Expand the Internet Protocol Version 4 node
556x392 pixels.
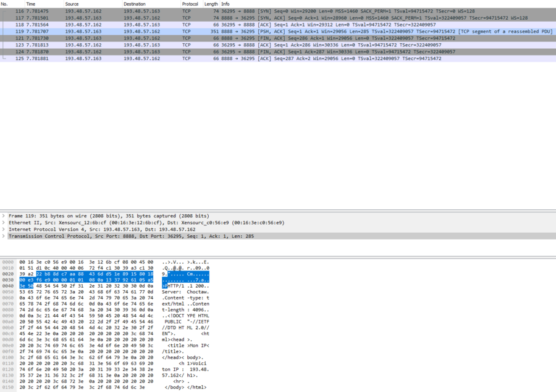pos(4,229)
